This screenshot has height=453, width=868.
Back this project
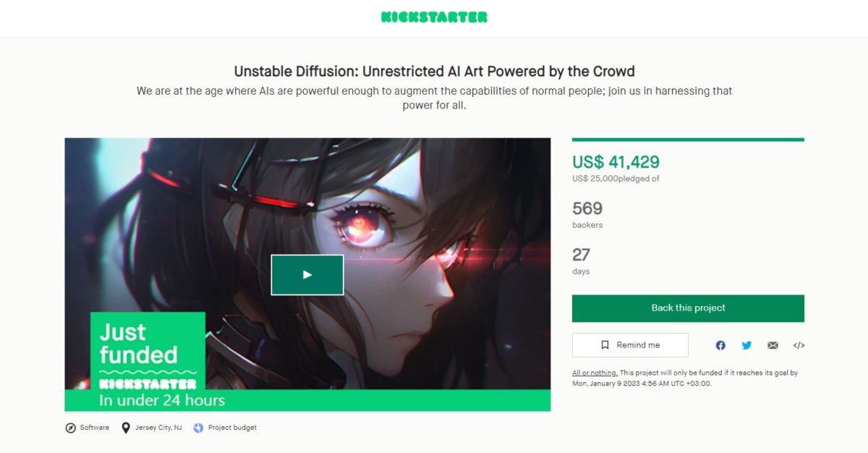pos(688,308)
